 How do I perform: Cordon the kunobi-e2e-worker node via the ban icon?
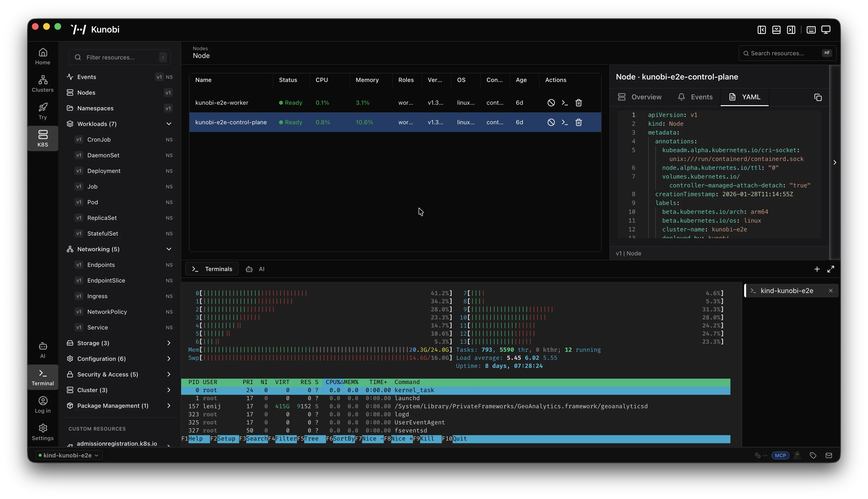(x=551, y=102)
